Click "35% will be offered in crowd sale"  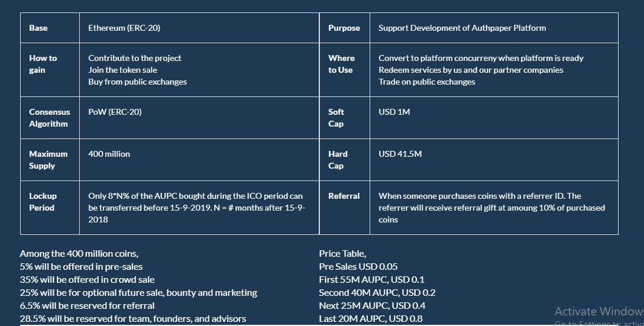coord(87,279)
